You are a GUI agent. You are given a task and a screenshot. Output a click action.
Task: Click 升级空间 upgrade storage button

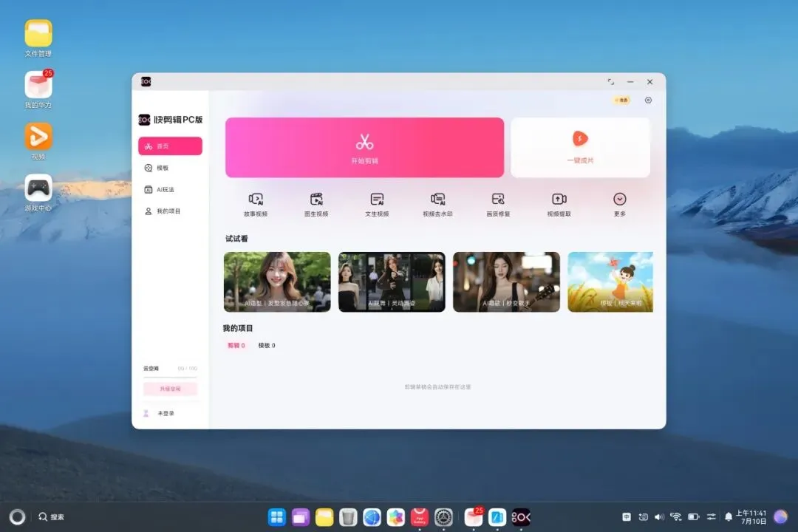(x=170, y=389)
